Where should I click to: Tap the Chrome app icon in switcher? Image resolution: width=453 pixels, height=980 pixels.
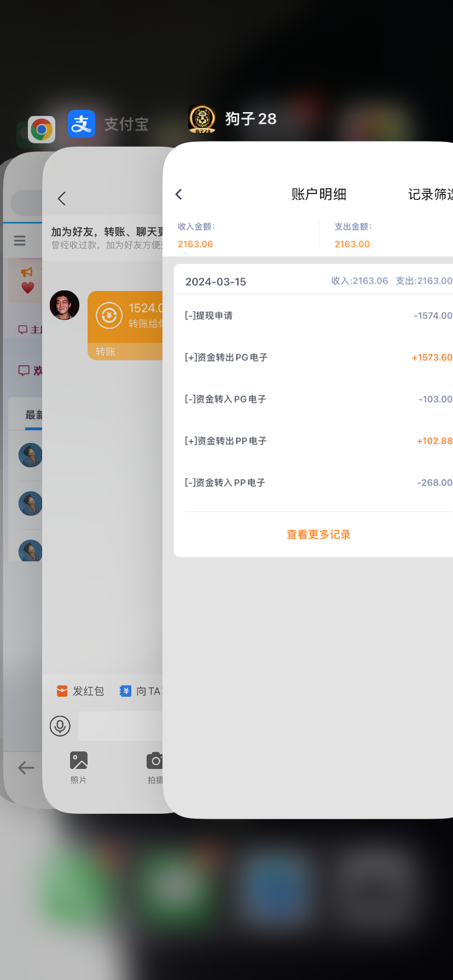[x=42, y=130]
